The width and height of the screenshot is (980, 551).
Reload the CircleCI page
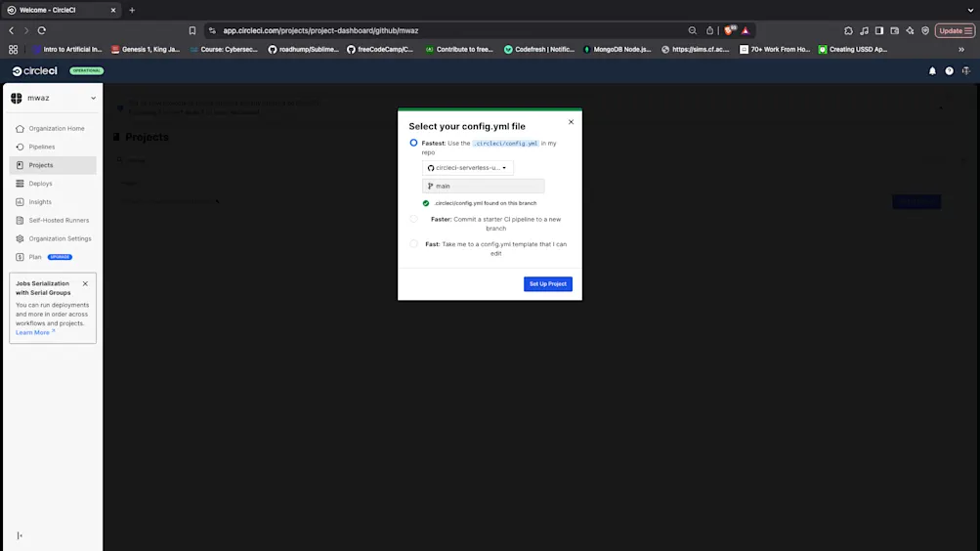[x=42, y=30]
